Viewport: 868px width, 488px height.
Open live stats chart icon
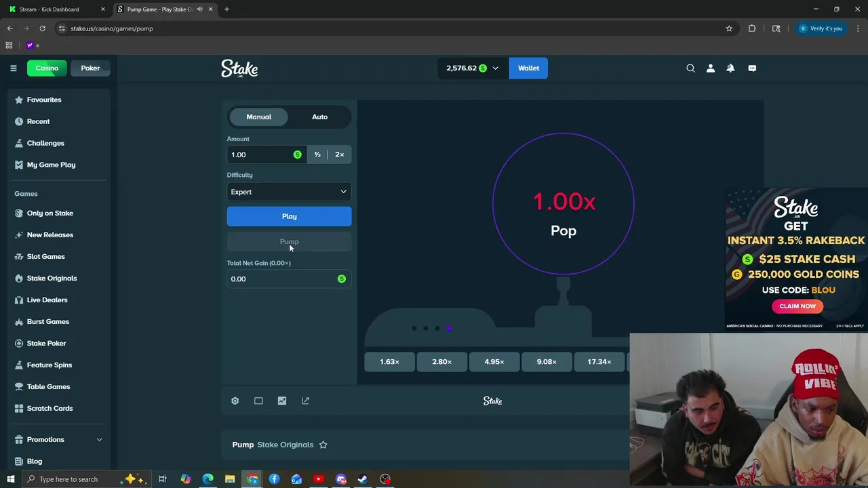[x=282, y=401]
